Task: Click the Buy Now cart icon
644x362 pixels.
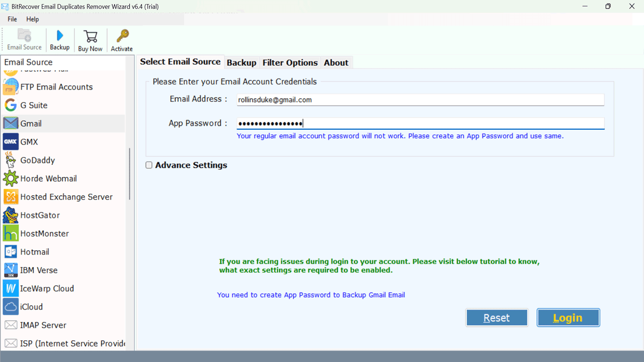Action: coord(91,36)
